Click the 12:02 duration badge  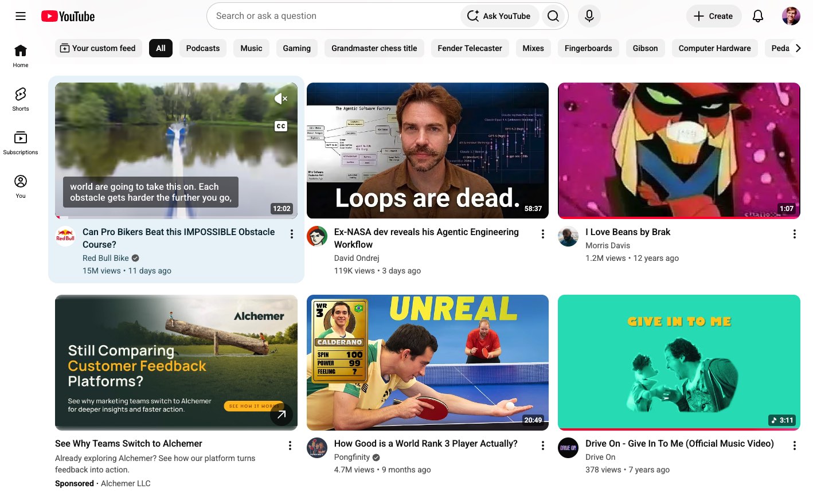(282, 209)
